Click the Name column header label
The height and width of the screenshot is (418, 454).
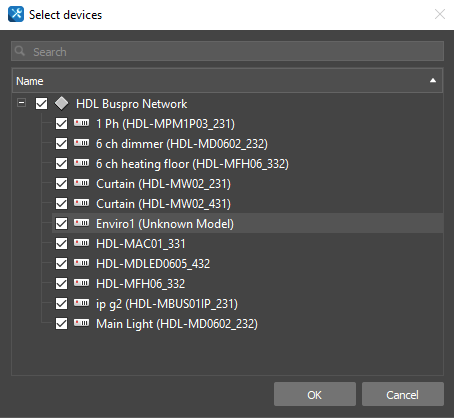click(30, 81)
